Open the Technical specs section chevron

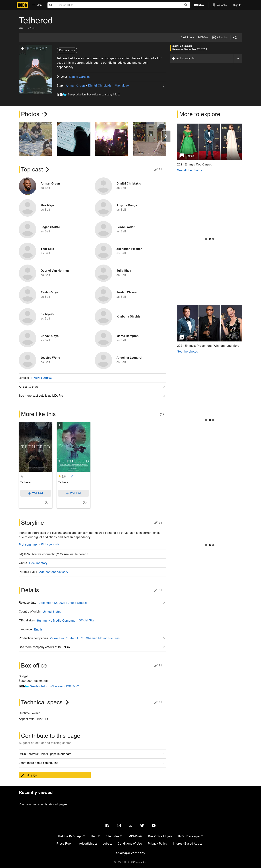pos(67,702)
